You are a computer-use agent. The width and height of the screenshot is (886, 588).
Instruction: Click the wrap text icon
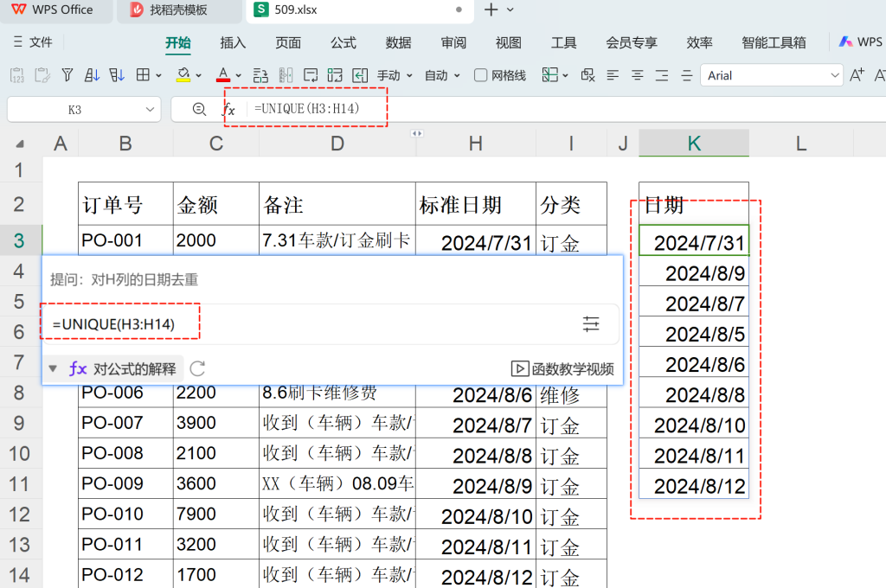tap(311, 75)
